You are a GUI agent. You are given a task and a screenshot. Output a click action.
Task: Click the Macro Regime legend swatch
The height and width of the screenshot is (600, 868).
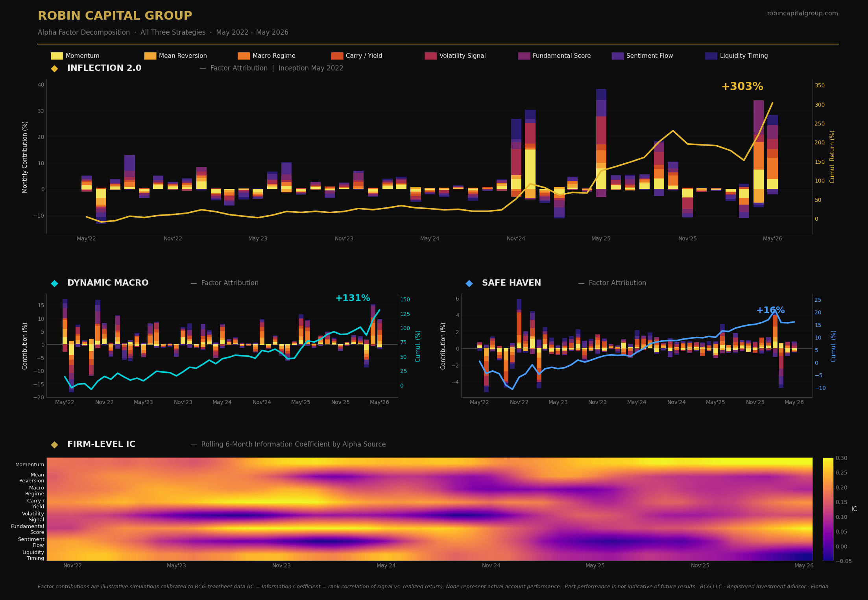point(244,56)
